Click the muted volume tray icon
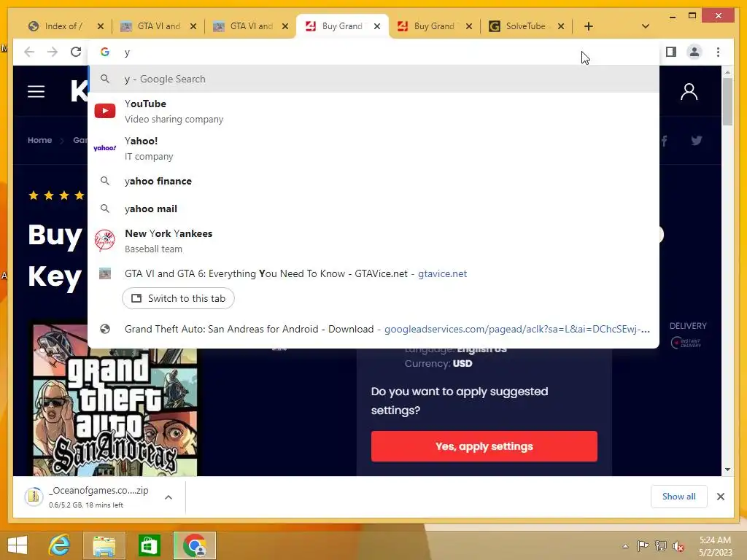This screenshot has height=560, width=747. coord(678,546)
